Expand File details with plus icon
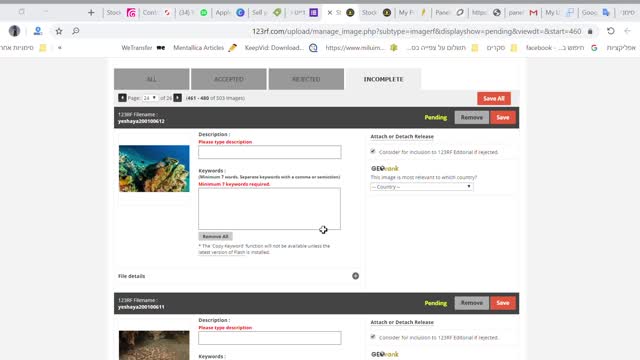Viewport: 640px width, 360px height. pos(356,276)
